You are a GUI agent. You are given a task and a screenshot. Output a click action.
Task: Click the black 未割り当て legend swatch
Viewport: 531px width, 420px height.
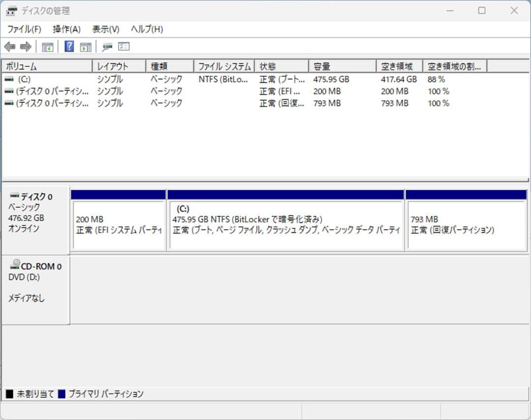coord(8,393)
